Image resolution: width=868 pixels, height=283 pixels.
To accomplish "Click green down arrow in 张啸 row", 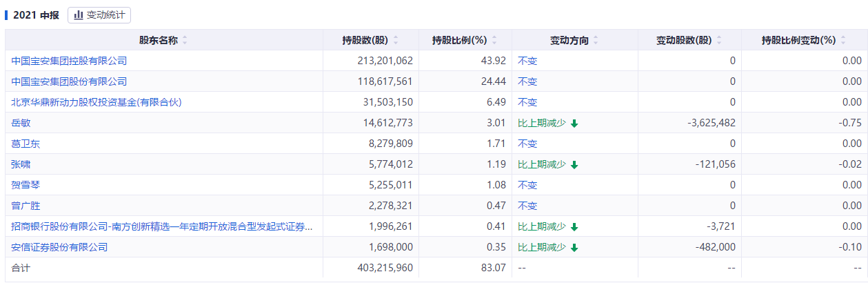I will point(574,165).
